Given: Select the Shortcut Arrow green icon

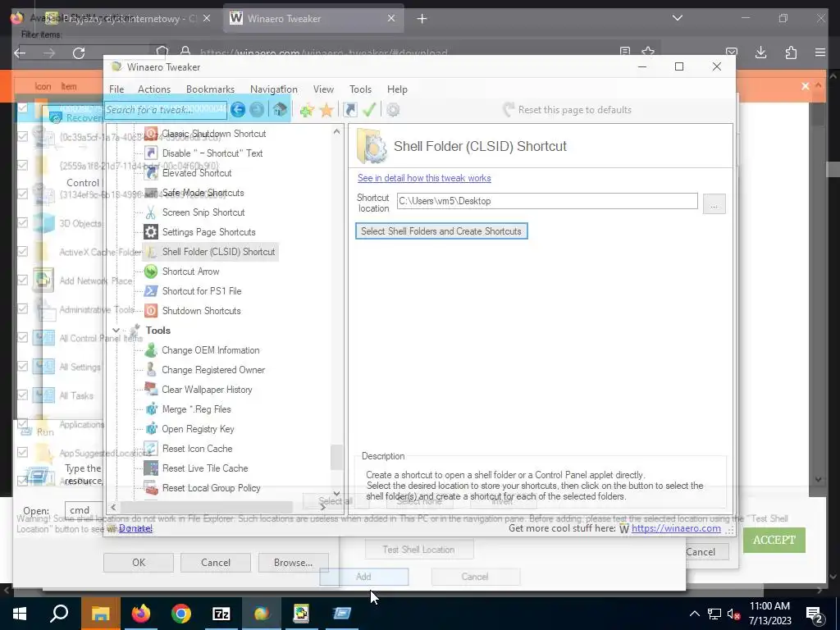Looking at the screenshot, I should tap(151, 271).
